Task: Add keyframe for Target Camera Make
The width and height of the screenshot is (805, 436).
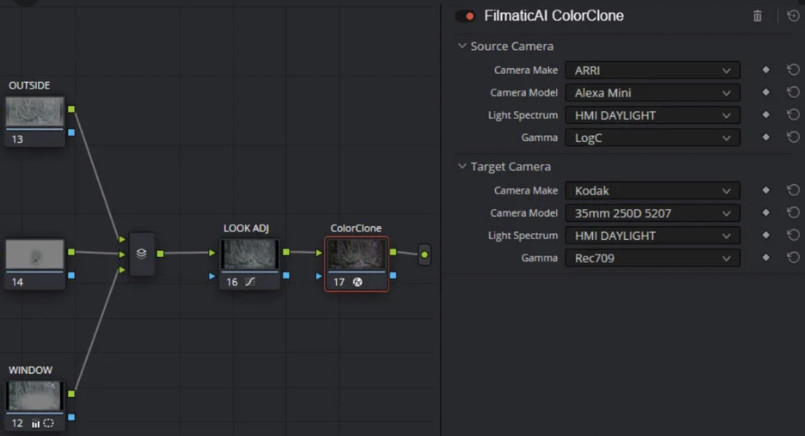Action: (x=765, y=190)
